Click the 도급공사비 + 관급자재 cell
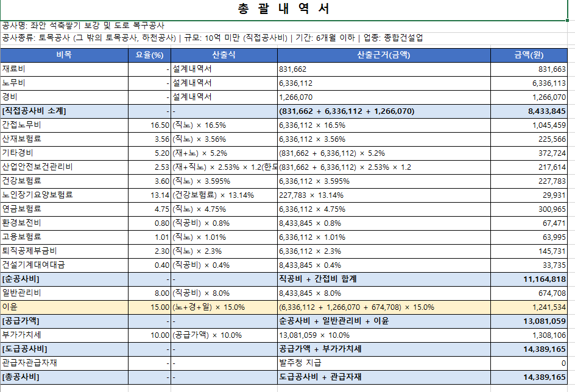Screen dimensions: 575x392 click(x=384, y=377)
